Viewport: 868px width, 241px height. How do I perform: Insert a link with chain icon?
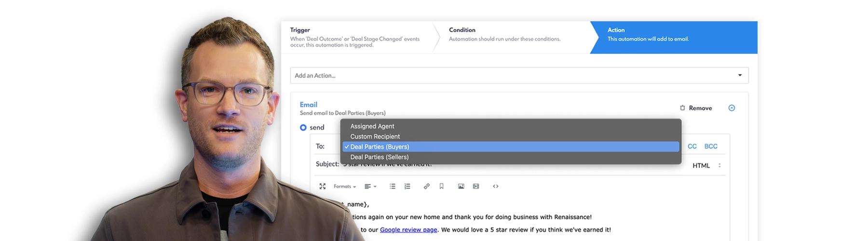(427, 187)
